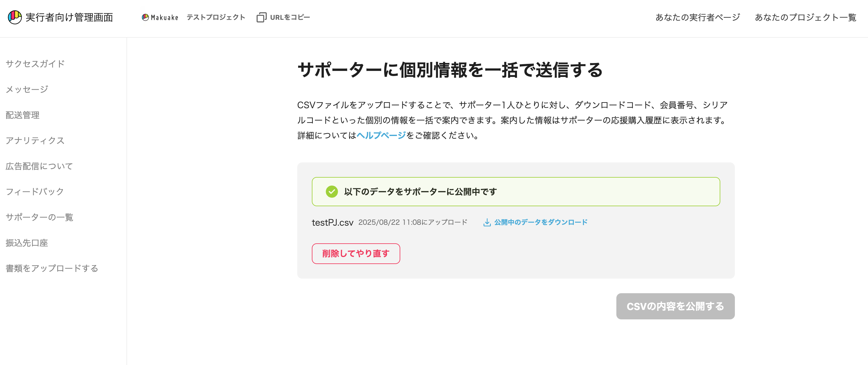Select アナリティクス from sidebar
Screen dimensions: 868x365
coord(35,140)
